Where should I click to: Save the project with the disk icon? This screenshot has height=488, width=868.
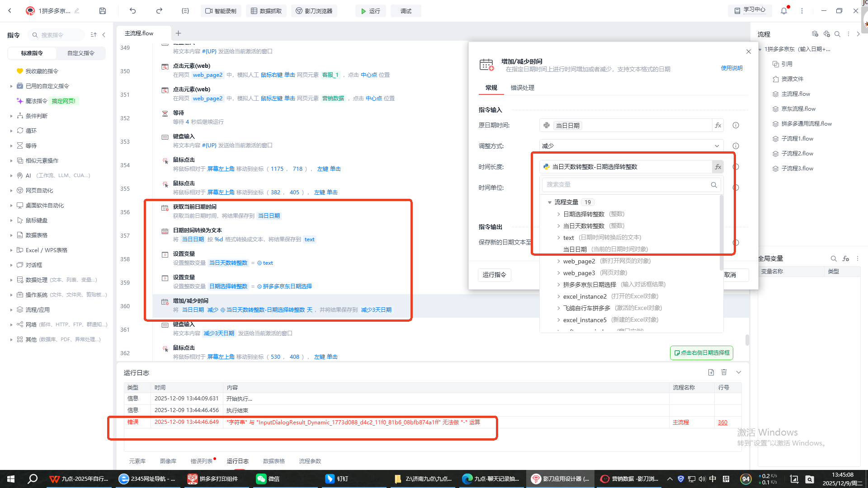[x=103, y=11]
